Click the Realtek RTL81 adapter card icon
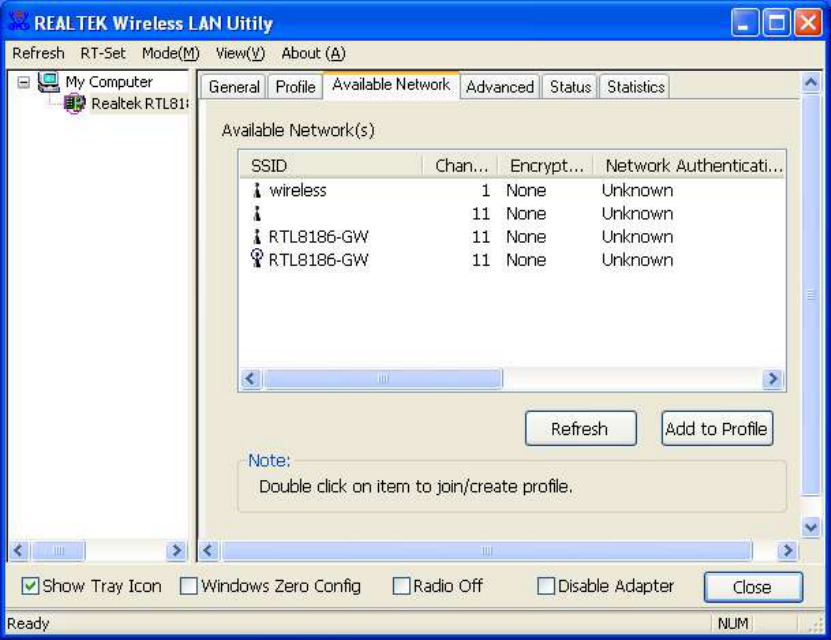The height and width of the screenshot is (640, 831). click(74, 103)
